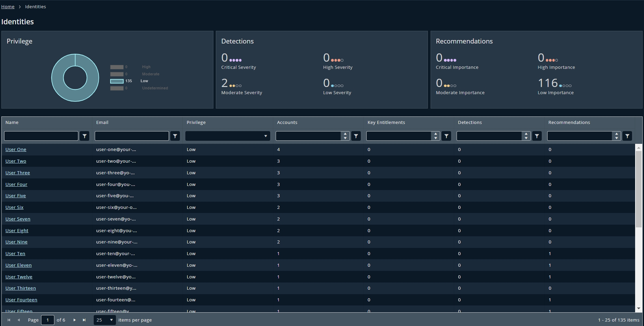The height and width of the screenshot is (326, 644).
Task: Sort by the Privilege column header
Action: point(196,122)
